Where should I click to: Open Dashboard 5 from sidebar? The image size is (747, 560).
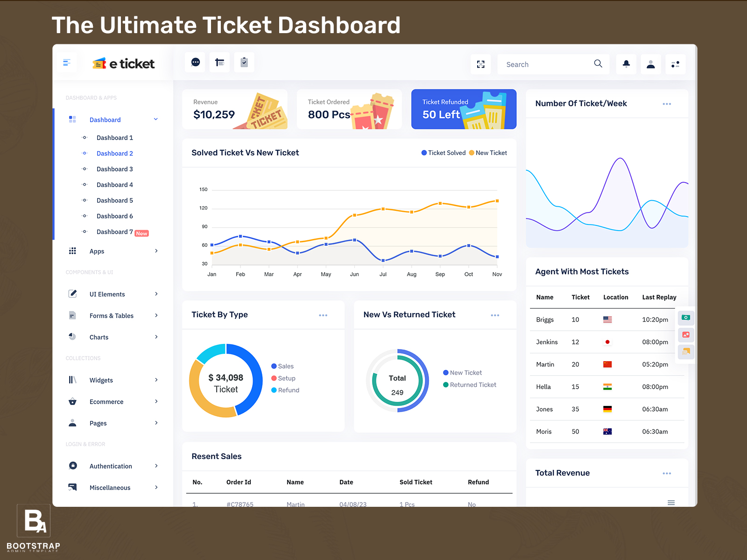coord(115,200)
